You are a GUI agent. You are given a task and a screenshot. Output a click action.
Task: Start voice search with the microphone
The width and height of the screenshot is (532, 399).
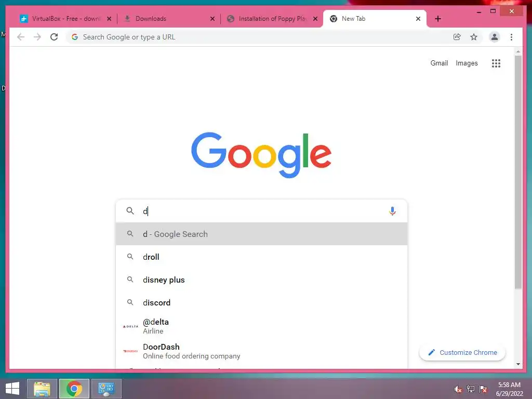pyautogui.click(x=392, y=211)
